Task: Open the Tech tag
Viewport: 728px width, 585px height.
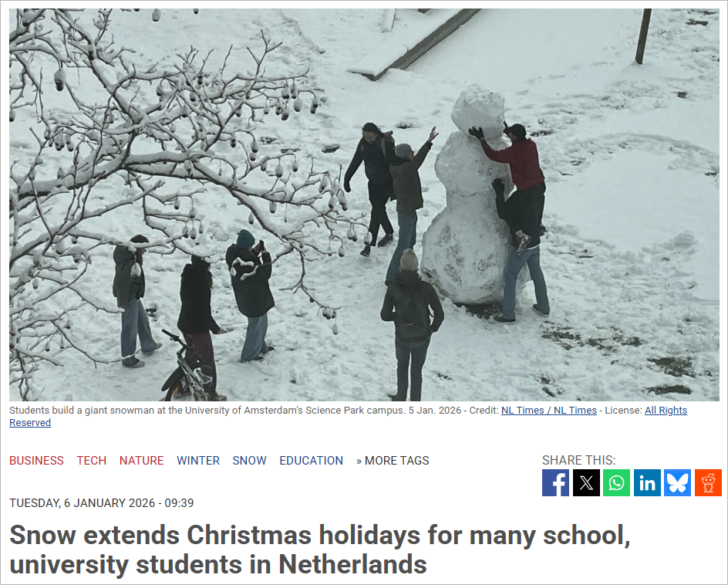Action: [92, 461]
